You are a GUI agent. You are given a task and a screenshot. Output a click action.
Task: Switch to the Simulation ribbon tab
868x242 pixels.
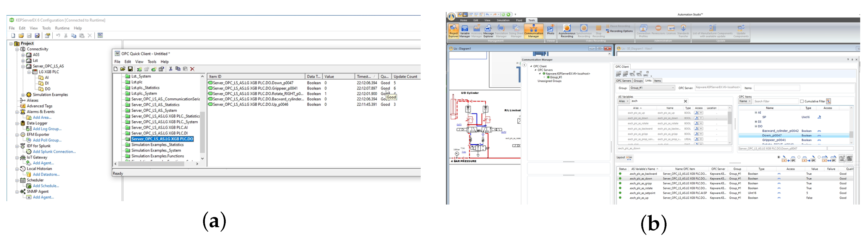(x=503, y=20)
